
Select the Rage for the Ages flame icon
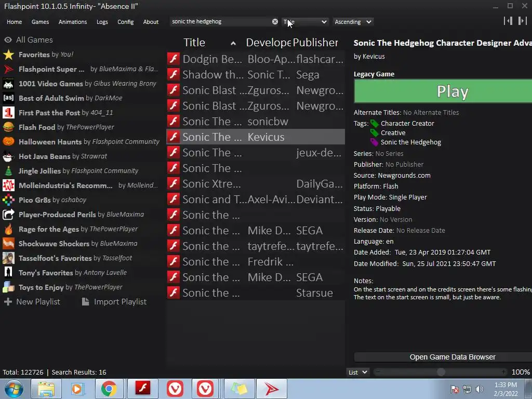8,229
